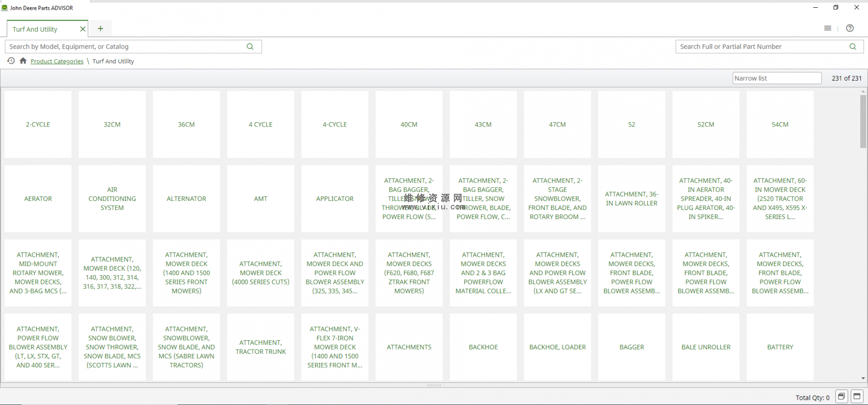Select the 43CM tile
The height and width of the screenshot is (405, 868).
tap(484, 125)
